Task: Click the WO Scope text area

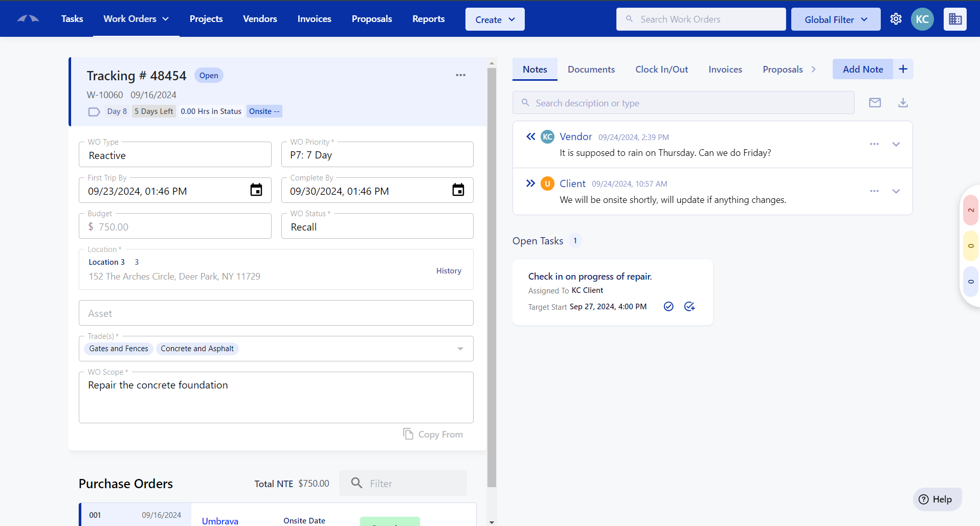Action: [x=276, y=397]
